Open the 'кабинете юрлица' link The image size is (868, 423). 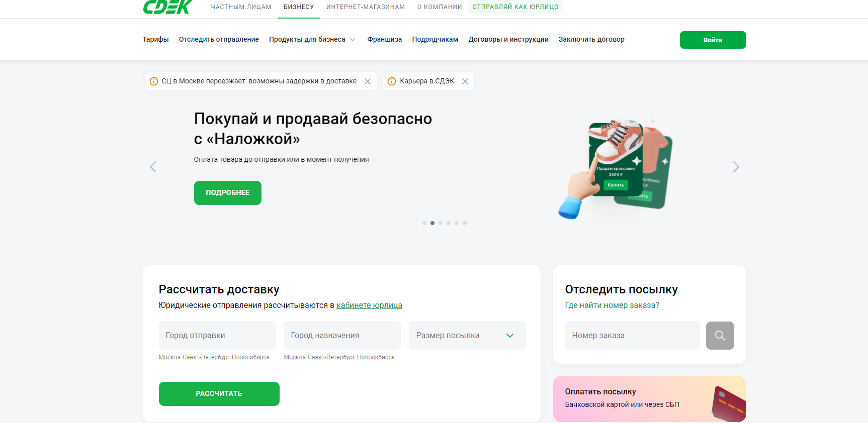pyautogui.click(x=369, y=305)
